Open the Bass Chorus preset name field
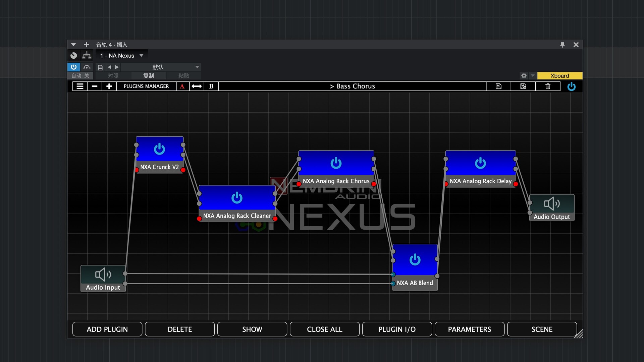This screenshot has height=362, width=644. 352,86
